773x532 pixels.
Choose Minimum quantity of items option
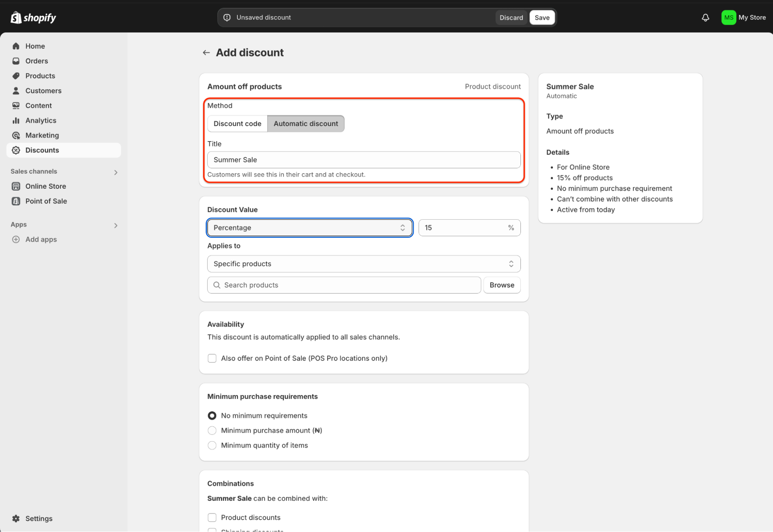click(212, 445)
